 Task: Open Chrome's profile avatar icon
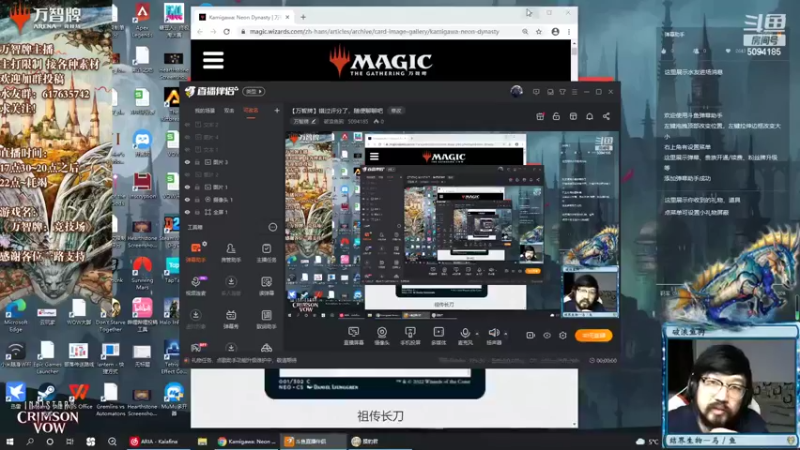(x=555, y=32)
